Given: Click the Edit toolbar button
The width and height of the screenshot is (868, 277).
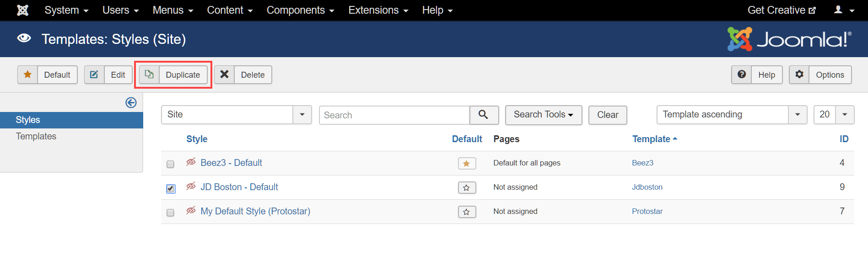Looking at the screenshot, I should point(108,75).
